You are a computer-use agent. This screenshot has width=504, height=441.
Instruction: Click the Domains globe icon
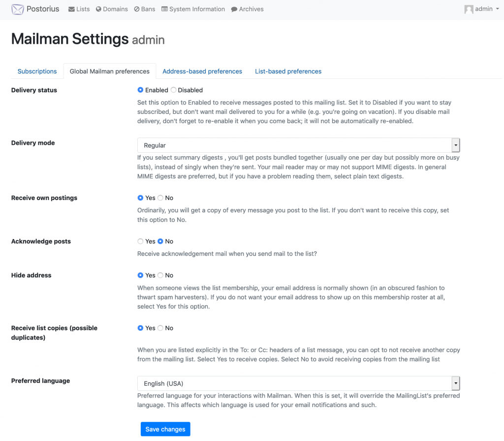pos(98,9)
